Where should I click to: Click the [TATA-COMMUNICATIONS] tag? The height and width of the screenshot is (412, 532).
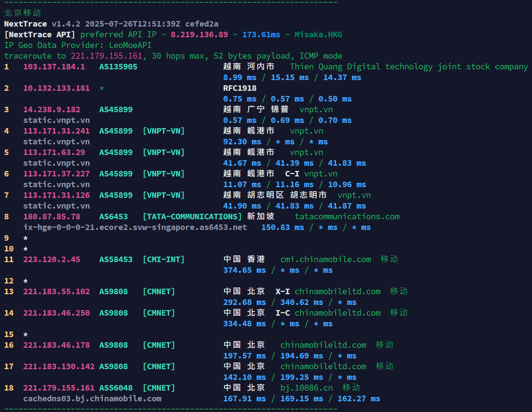click(192, 217)
